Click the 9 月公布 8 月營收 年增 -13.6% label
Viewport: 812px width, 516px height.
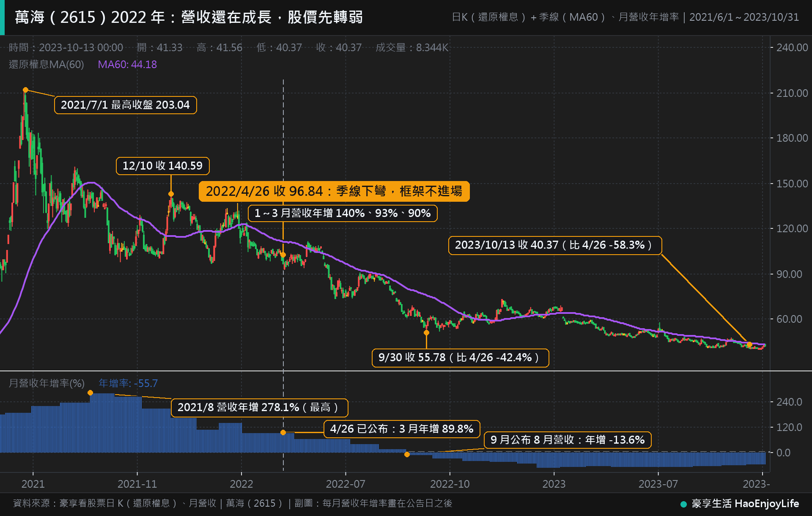click(568, 440)
